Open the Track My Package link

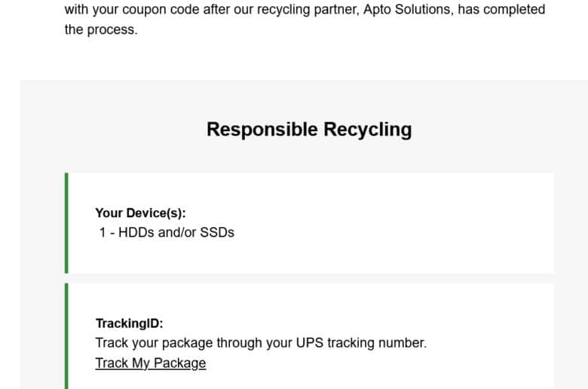coord(150,363)
